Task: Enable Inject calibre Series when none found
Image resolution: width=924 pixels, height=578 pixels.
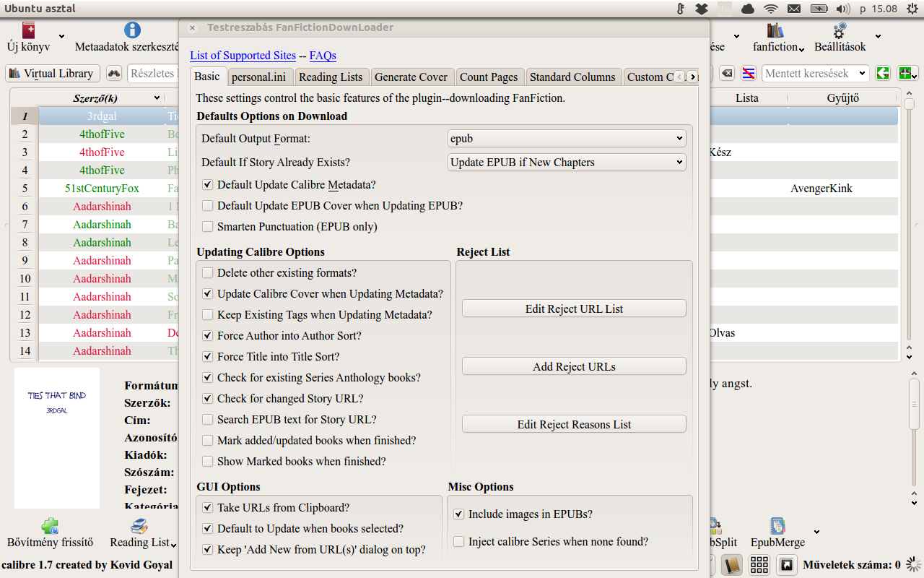Action: pyautogui.click(x=459, y=542)
